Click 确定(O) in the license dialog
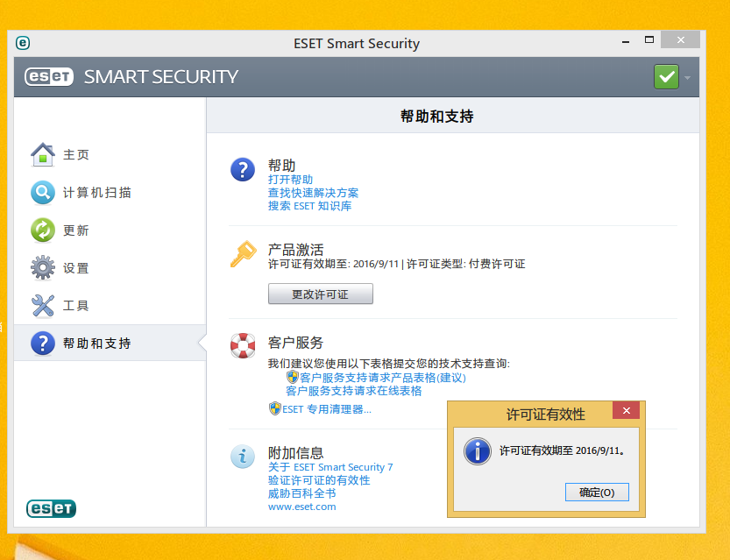Screen dimensions: 730x560 coord(597,492)
